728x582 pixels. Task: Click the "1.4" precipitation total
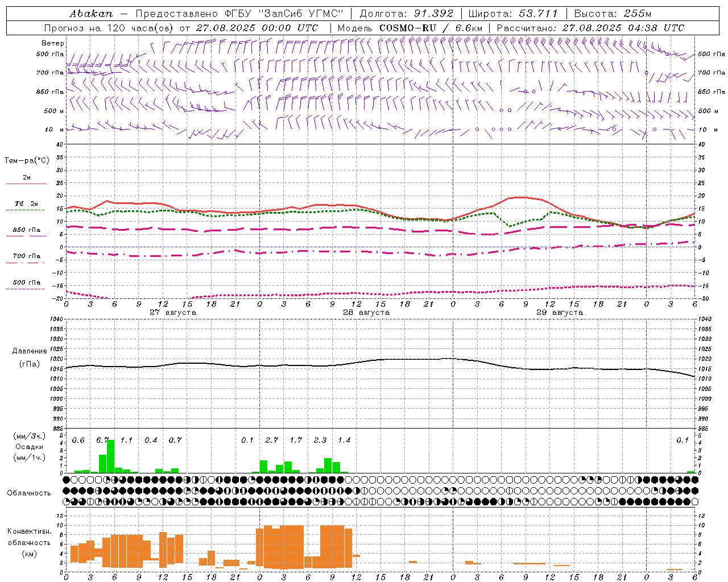pos(344,440)
